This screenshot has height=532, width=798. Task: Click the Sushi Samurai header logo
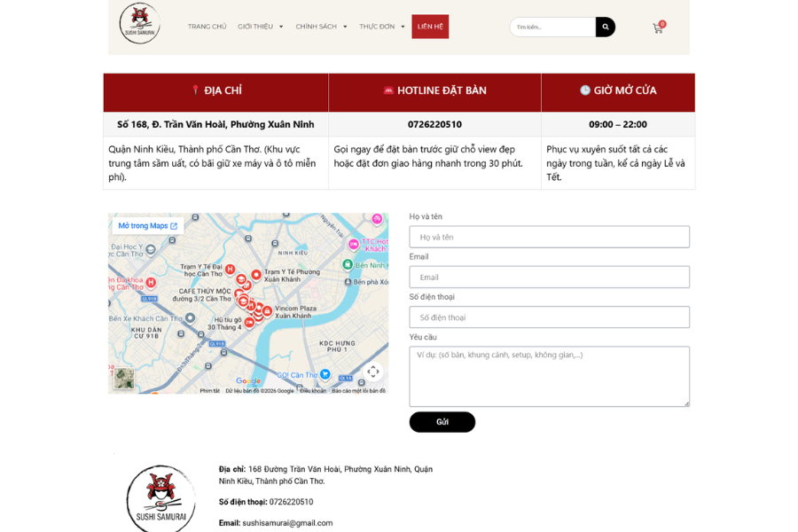click(x=139, y=23)
